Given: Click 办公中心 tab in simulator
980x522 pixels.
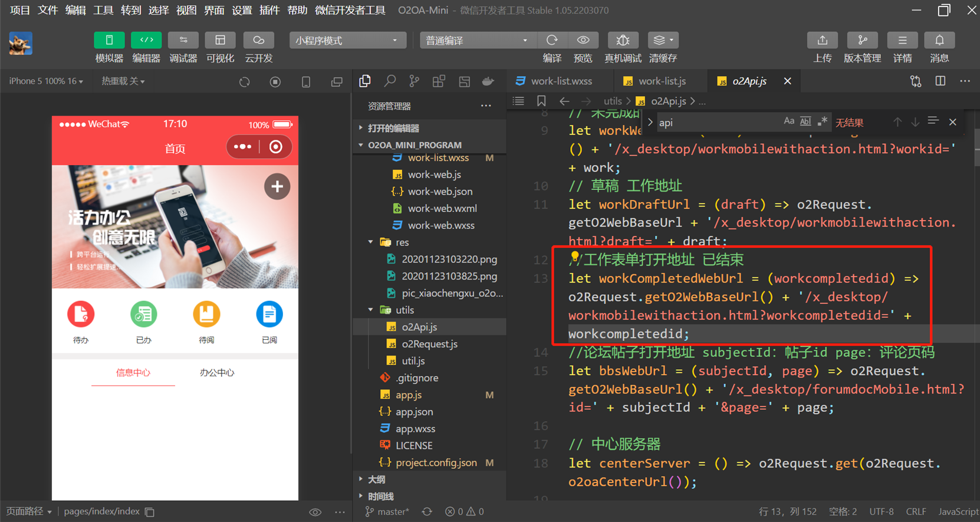Looking at the screenshot, I should [216, 373].
